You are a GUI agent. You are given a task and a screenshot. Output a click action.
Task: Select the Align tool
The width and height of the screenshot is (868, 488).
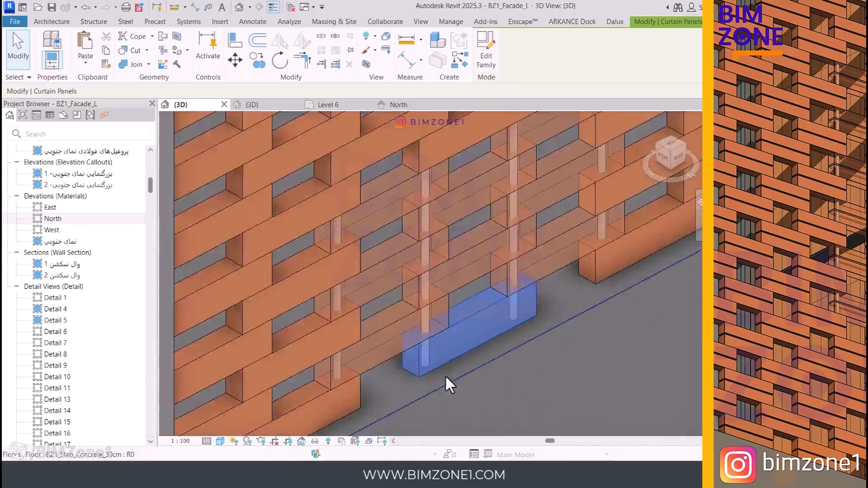[235, 40]
